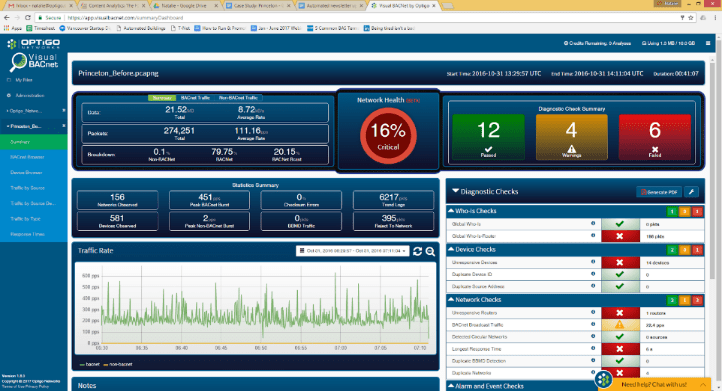Click the browser back arrow

(x=6, y=18)
